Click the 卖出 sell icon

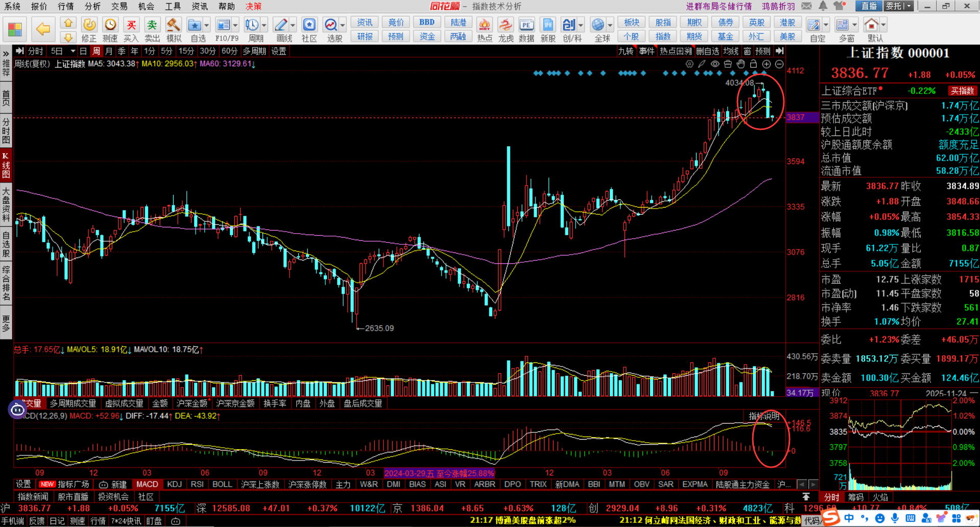click(152, 30)
